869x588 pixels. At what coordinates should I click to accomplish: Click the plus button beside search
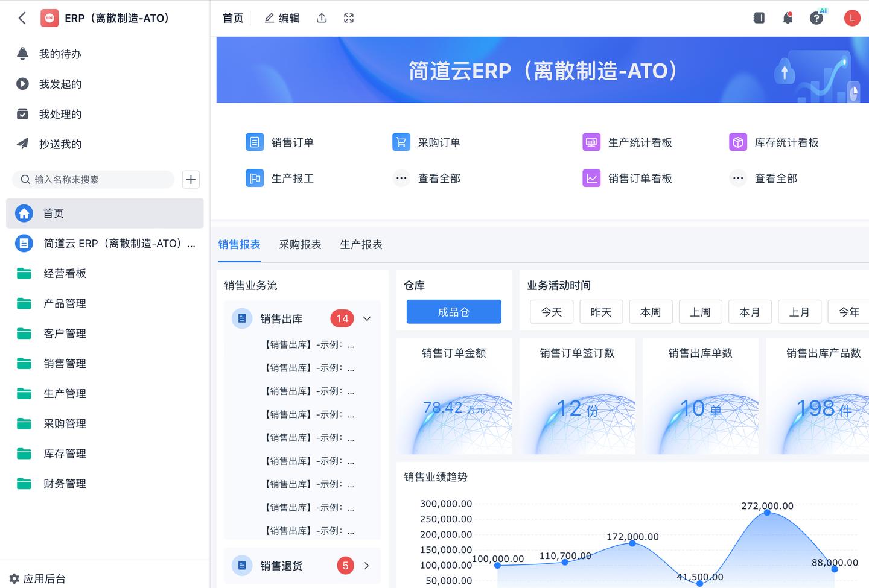click(191, 179)
